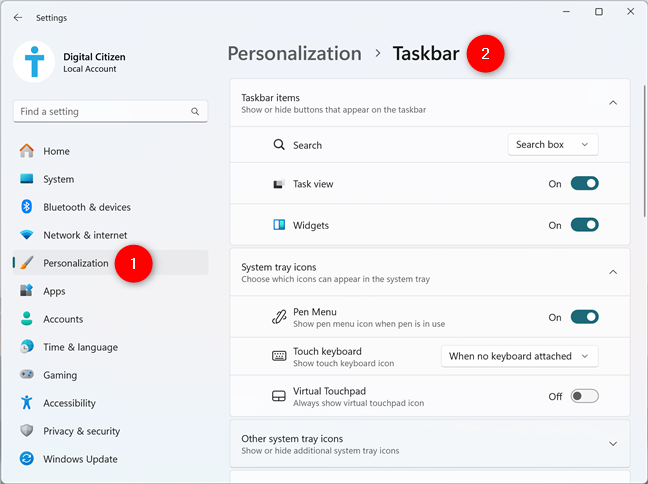Click the Apps icon in sidebar

26,291
